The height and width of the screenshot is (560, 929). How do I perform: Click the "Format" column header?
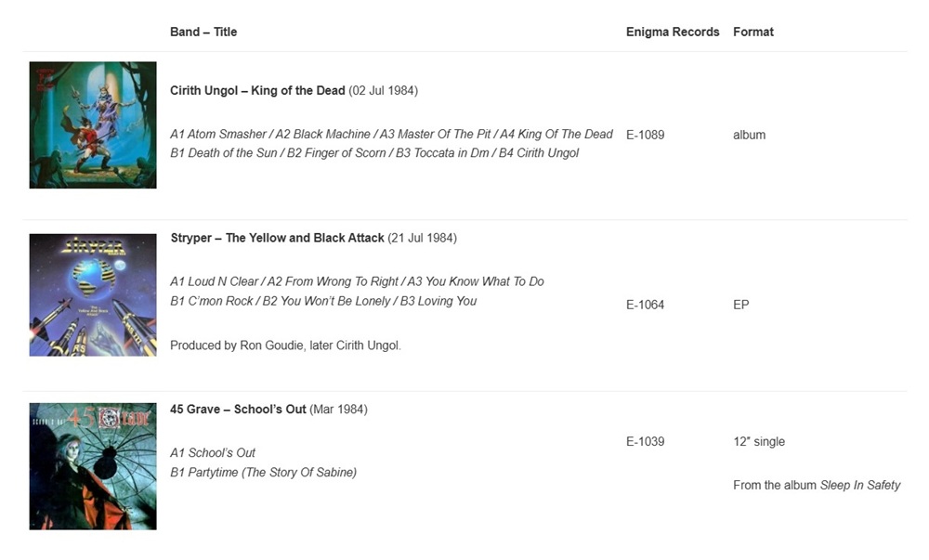point(753,32)
